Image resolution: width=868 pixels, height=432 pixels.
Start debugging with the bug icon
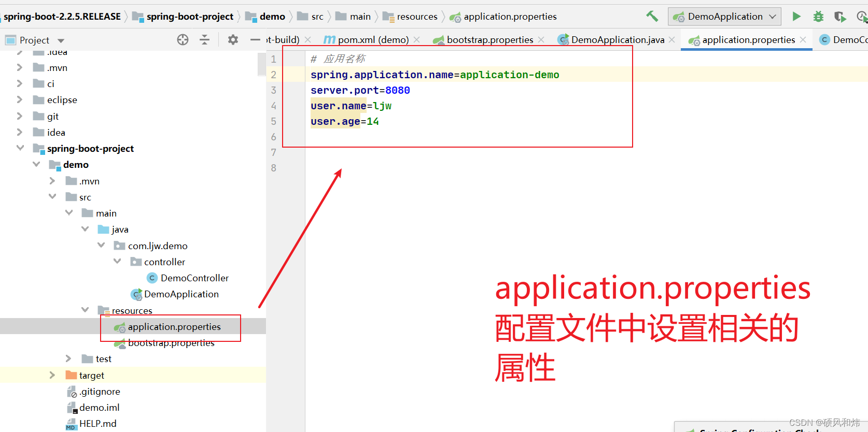[818, 17]
